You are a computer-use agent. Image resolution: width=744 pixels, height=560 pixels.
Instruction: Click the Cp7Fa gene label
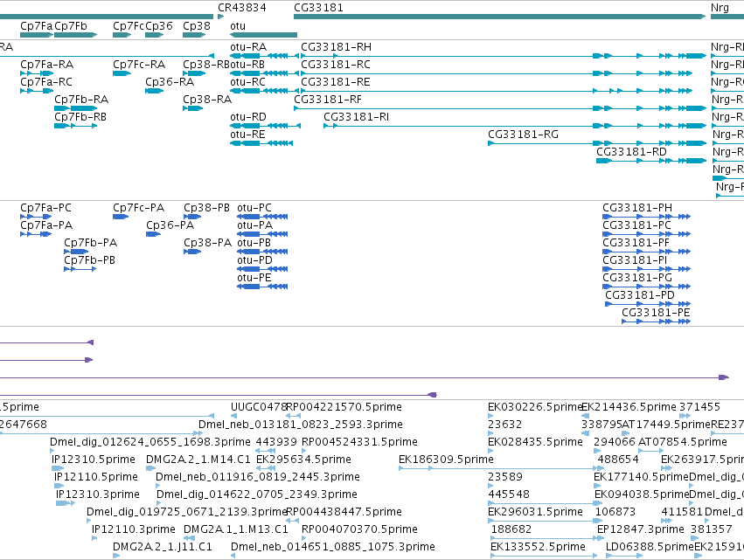[37, 26]
